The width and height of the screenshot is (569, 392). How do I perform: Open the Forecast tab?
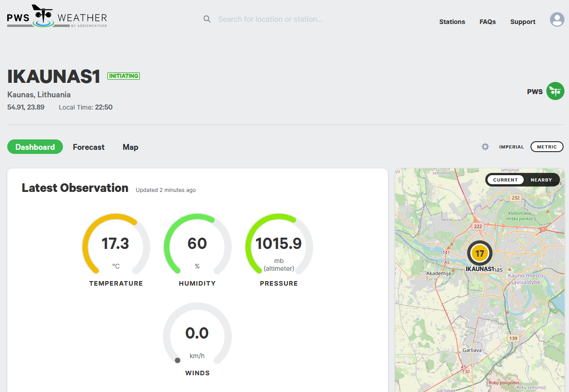pyautogui.click(x=89, y=147)
